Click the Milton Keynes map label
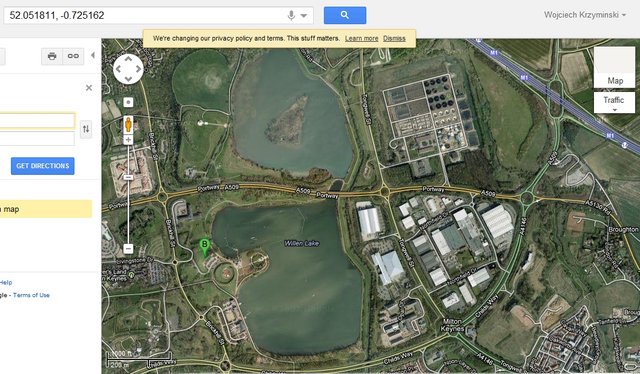The image size is (640, 374). point(452,325)
